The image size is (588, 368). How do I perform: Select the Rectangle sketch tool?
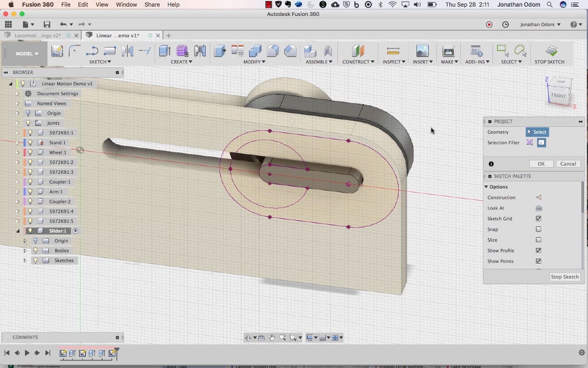click(110, 51)
